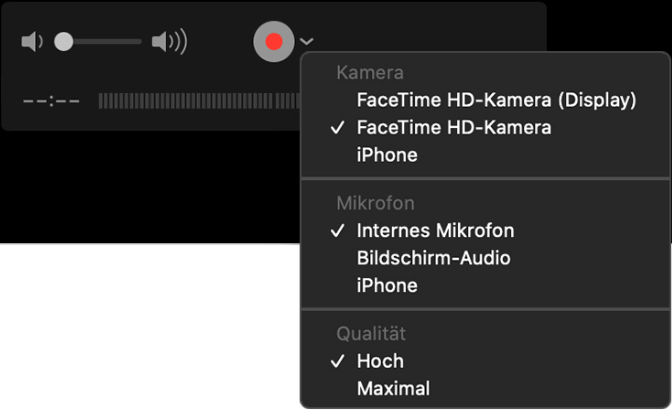Select FaceTime HD-Kamera (Display) camera
Screen dimensions: 672x410
[x=496, y=100]
